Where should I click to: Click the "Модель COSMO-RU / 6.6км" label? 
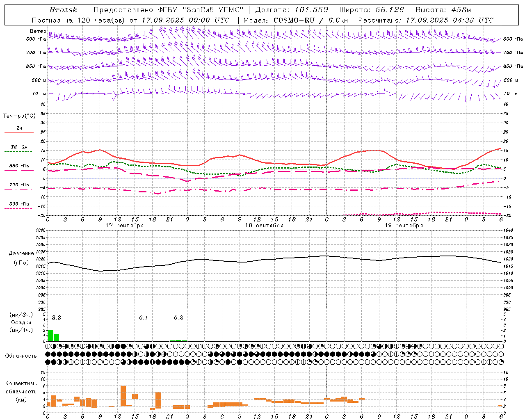296,20
